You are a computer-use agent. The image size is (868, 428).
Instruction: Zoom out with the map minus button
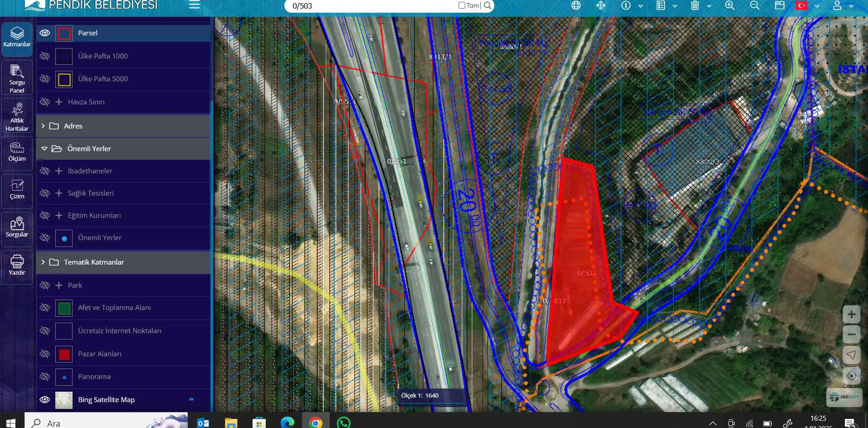coord(852,335)
